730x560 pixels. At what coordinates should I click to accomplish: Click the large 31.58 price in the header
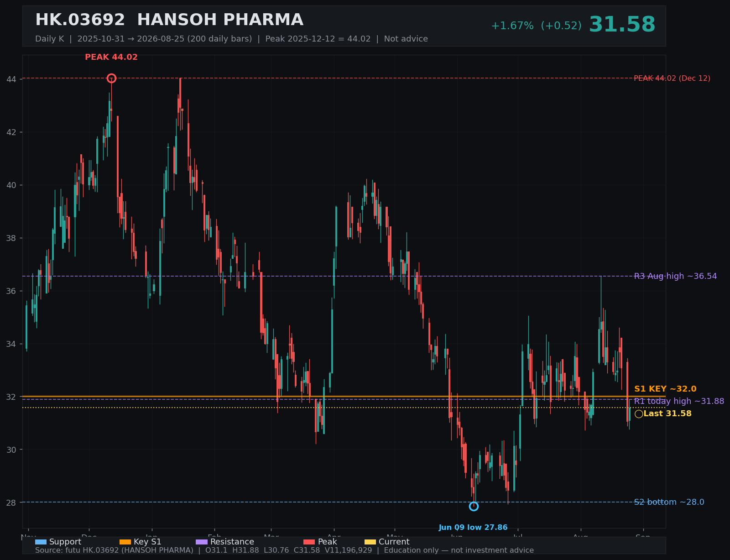pos(622,25)
